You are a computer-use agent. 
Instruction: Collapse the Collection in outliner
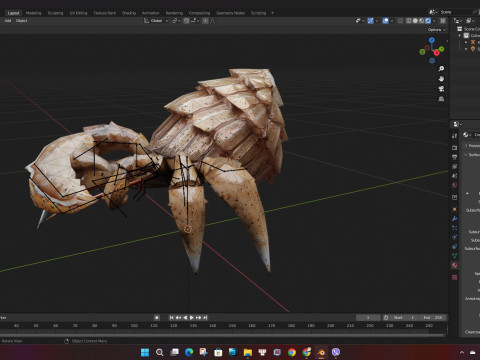[x=460, y=35]
